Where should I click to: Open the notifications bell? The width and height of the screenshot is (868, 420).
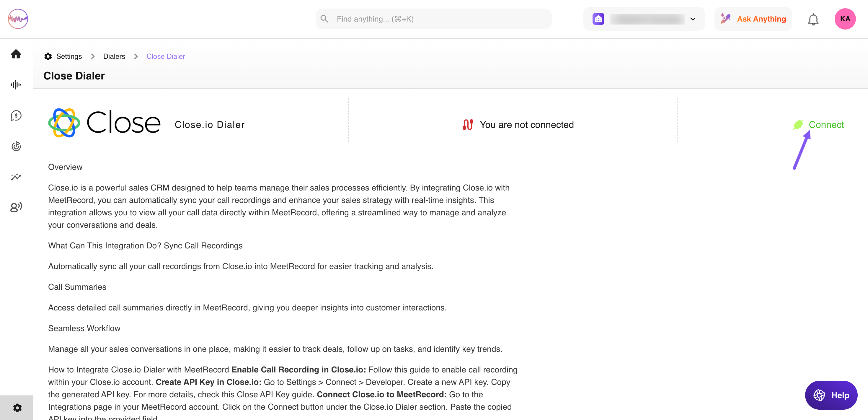pyautogui.click(x=813, y=19)
